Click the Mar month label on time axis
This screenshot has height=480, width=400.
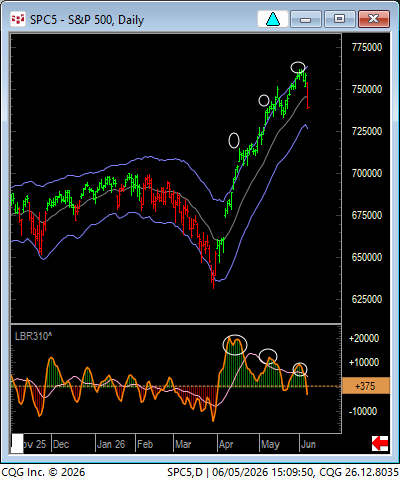coord(183,444)
